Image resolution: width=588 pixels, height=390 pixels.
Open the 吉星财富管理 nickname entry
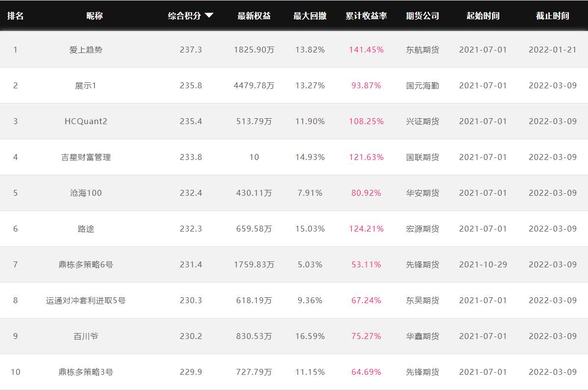(x=86, y=157)
